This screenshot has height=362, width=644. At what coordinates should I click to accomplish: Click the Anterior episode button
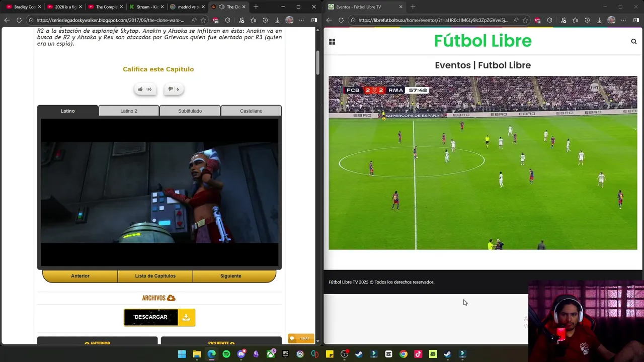pos(80,276)
